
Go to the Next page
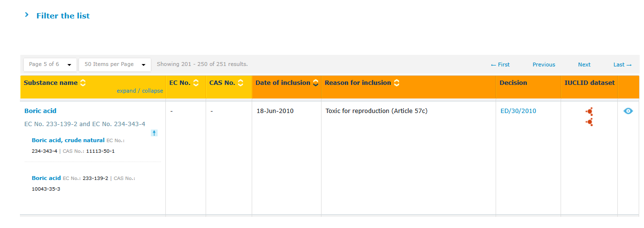(584, 65)
